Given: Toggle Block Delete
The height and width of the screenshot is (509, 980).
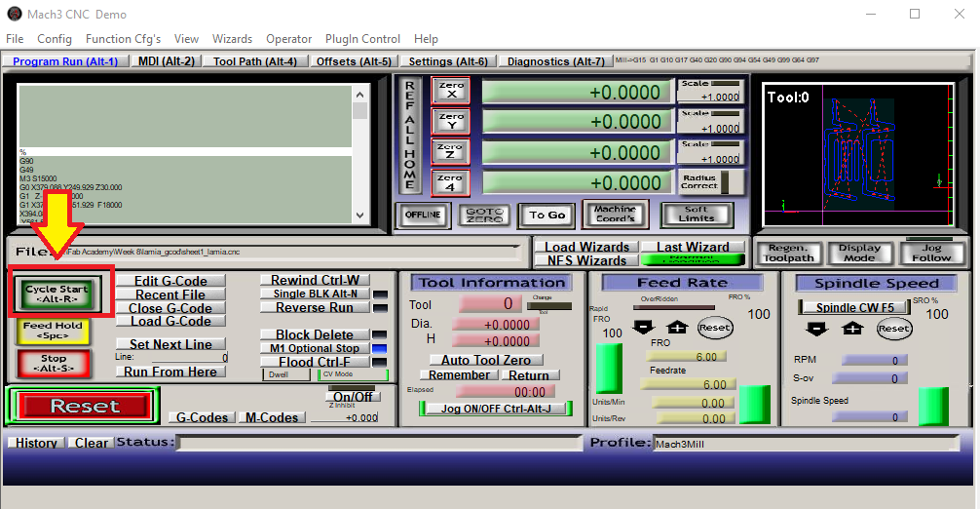Looking at the screenshot, I should (x=315, y=334).
